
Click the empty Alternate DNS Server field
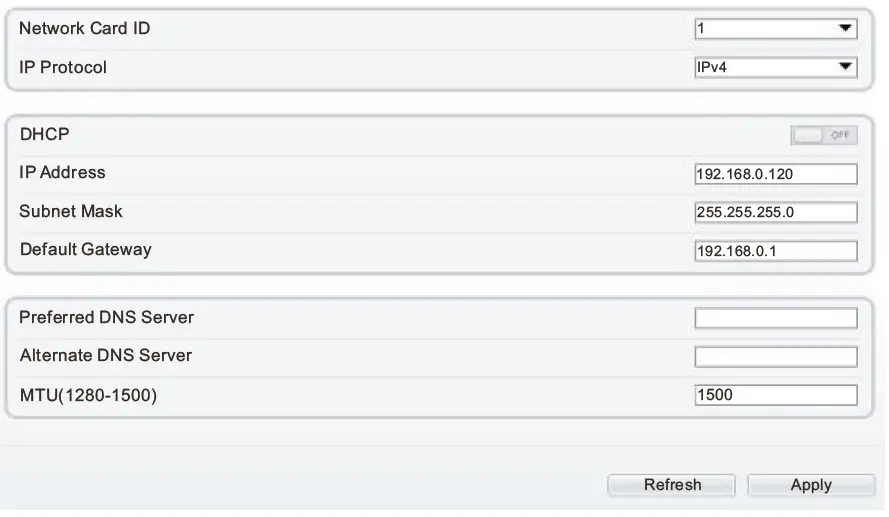(776, 356)
